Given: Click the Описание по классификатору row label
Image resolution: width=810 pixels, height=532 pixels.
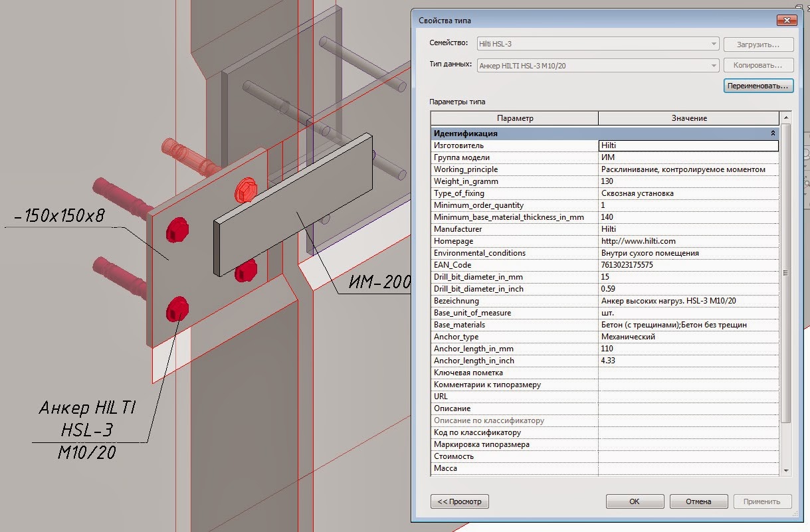Looking at the screenshot, I should click(489, 420).
